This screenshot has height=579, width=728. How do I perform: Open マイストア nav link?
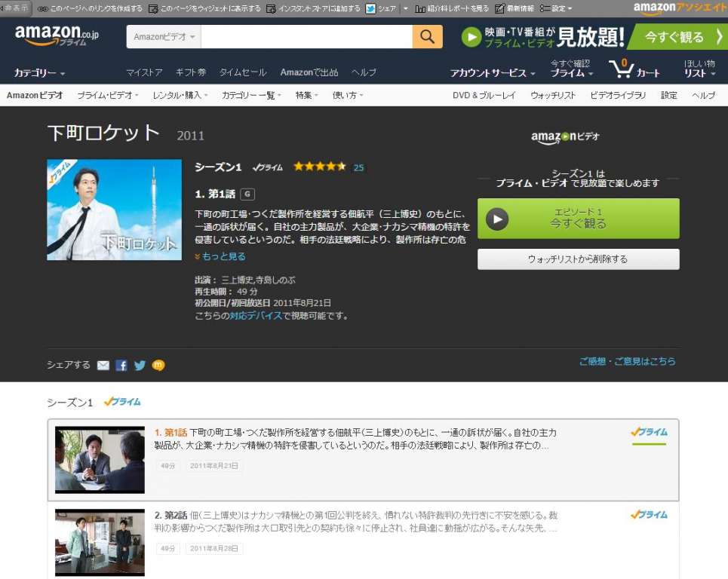click(x=144, y=72)
